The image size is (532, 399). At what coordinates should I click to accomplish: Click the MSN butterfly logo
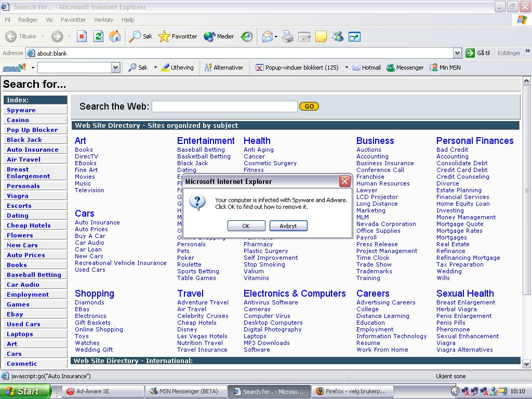tap(14, 68)
